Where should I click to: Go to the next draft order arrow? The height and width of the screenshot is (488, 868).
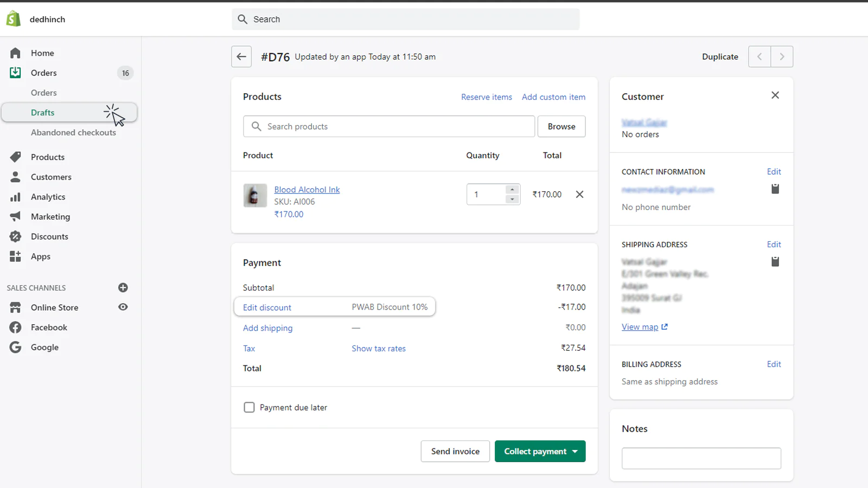pyautogui.click(x=782, y=56)
